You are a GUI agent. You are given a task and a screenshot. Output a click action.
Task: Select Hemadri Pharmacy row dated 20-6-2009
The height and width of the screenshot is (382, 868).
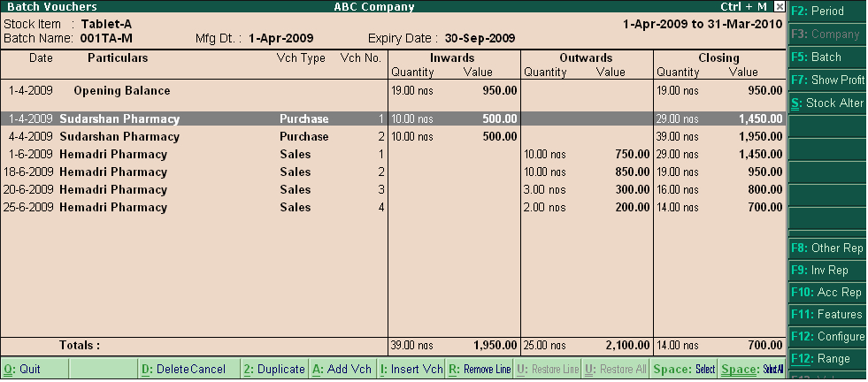[393, 190]
